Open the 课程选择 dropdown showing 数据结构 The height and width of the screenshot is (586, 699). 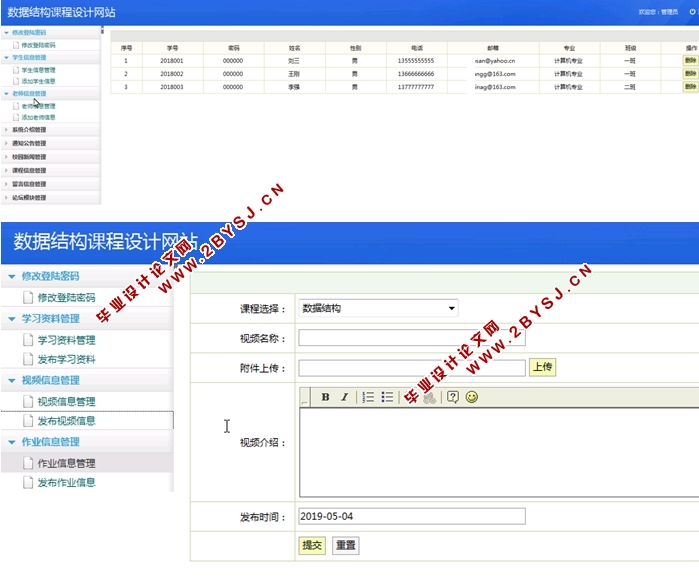378,308
